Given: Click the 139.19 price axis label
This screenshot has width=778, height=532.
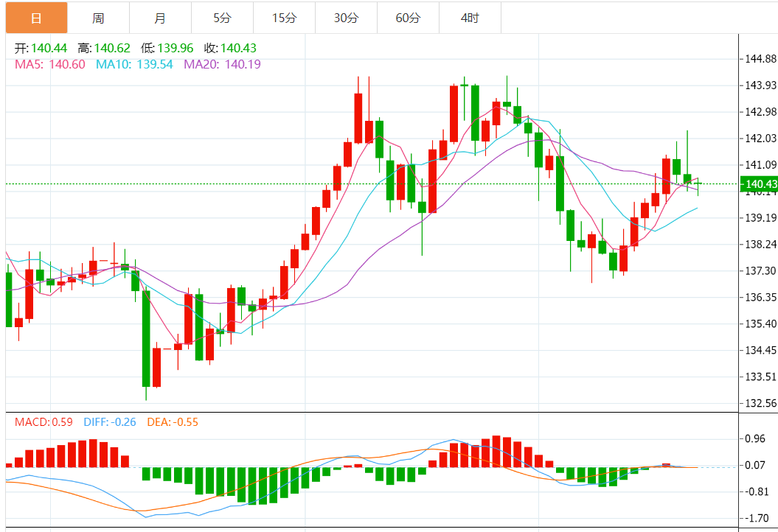Looking at the screenshot, I should pyautogui.click(x=760, y=217).
